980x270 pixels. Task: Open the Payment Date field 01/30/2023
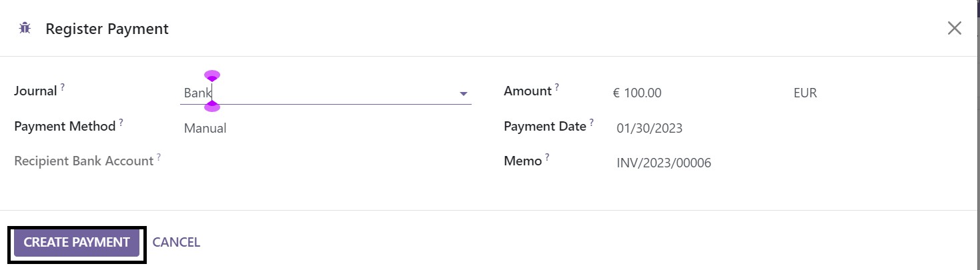coord(650,128)
